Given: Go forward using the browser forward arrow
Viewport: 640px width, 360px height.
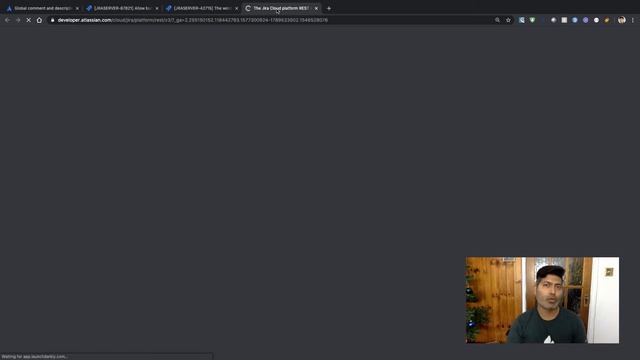Looking at the screenshot, I should pos(18,20).
